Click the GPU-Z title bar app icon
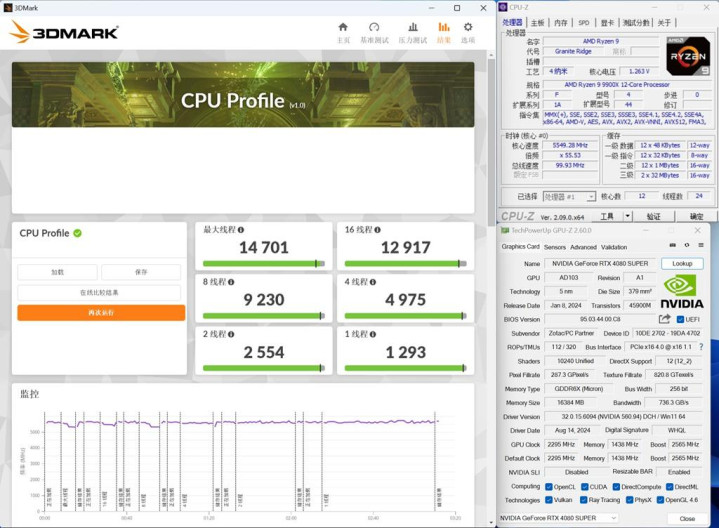Screen dimensions: 719x528 [x=505, y=230]
